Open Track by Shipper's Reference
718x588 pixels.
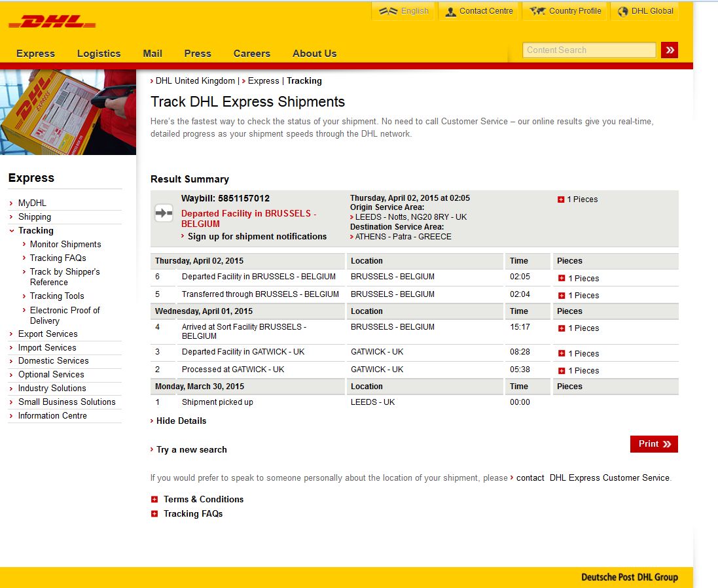click(65, 277)
